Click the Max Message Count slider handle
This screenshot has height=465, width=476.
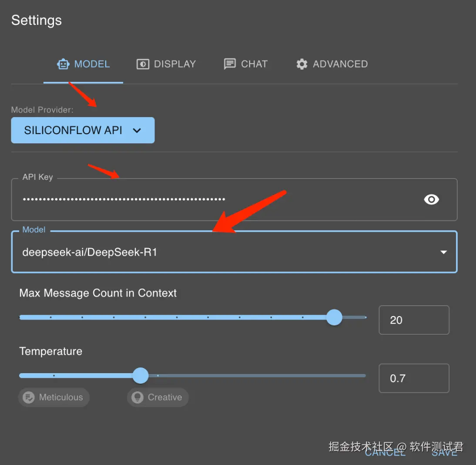[334, 317]
